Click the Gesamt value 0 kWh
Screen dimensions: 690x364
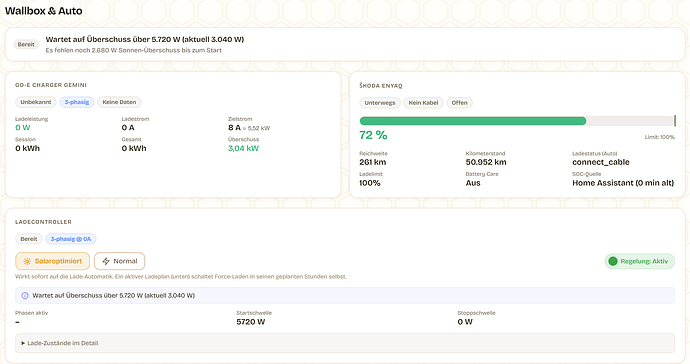click(x=134, y=148)
